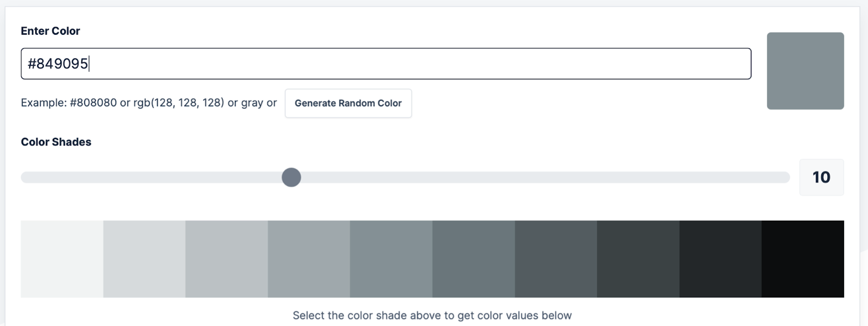Select the fourth gray shade swatch
This screenshot has height=326, width=868.
(309, 258)
